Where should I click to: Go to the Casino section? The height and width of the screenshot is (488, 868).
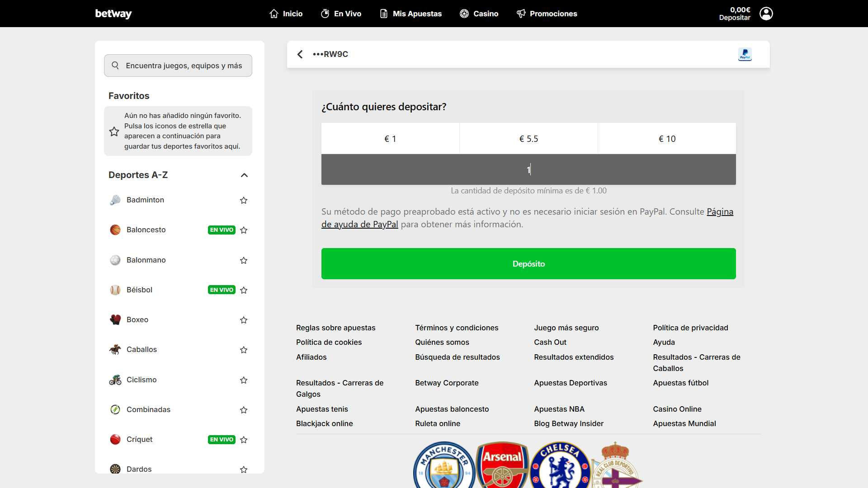(x=479, y=14)
